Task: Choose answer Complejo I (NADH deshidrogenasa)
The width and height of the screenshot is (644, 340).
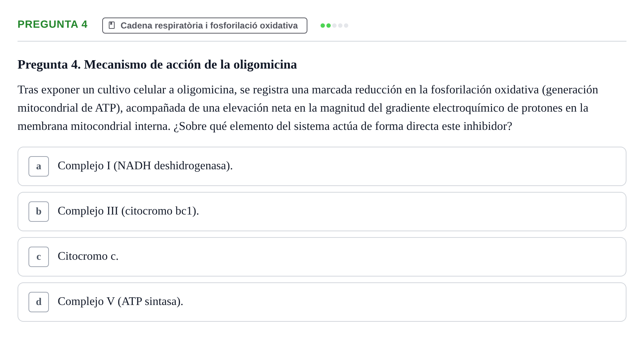Action: [145, 166]
